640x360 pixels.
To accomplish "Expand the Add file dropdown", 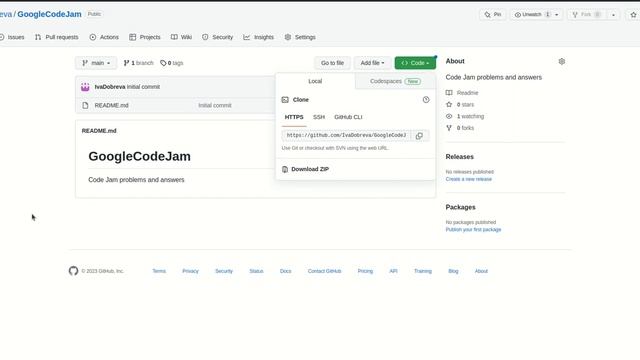I will point(372,63).
